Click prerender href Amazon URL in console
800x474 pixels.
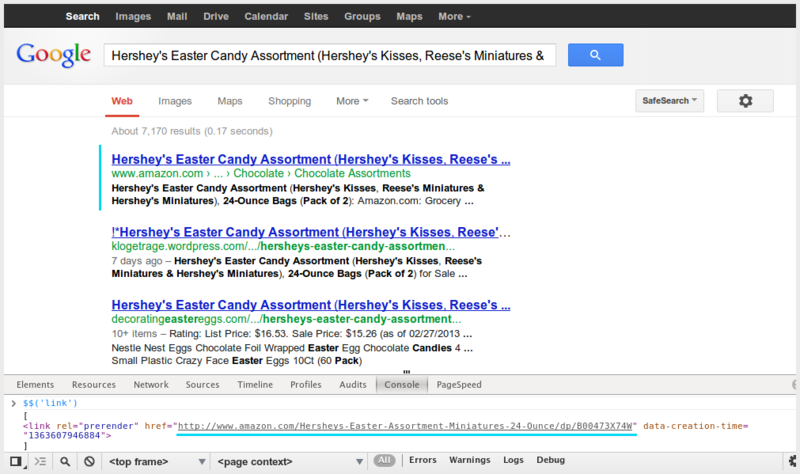coord(405,426)
